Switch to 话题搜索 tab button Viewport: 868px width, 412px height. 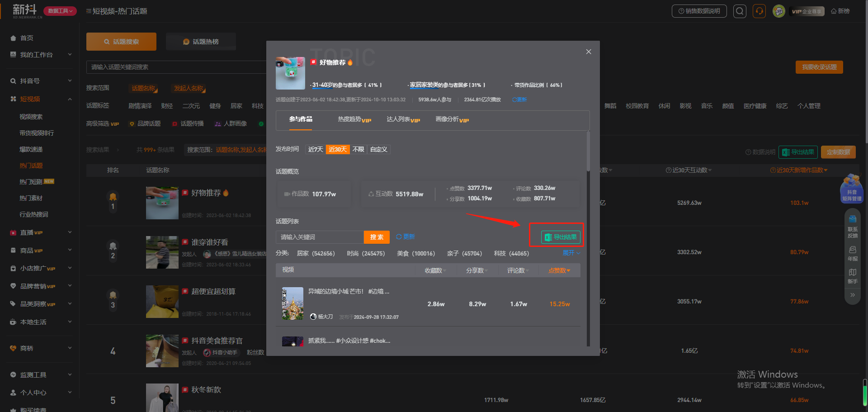coord(121,42)
